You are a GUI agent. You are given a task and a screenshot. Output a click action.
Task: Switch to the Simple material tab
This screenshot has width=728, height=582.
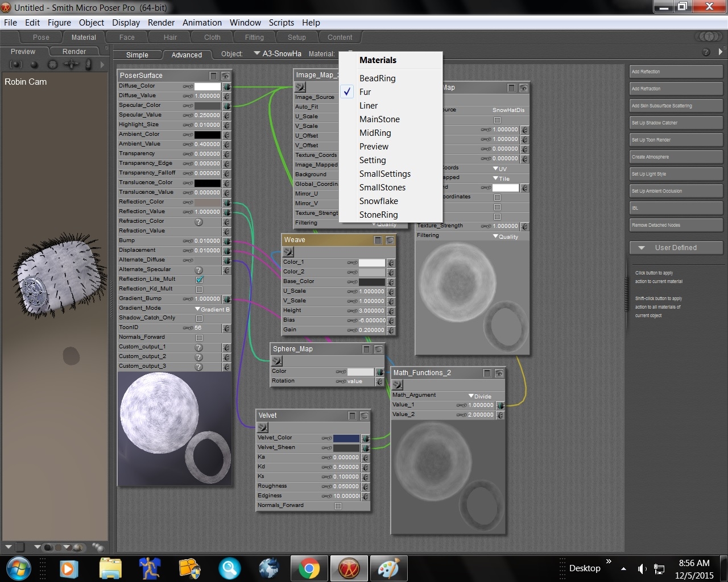pyautogui.click(x=136, y=55)
